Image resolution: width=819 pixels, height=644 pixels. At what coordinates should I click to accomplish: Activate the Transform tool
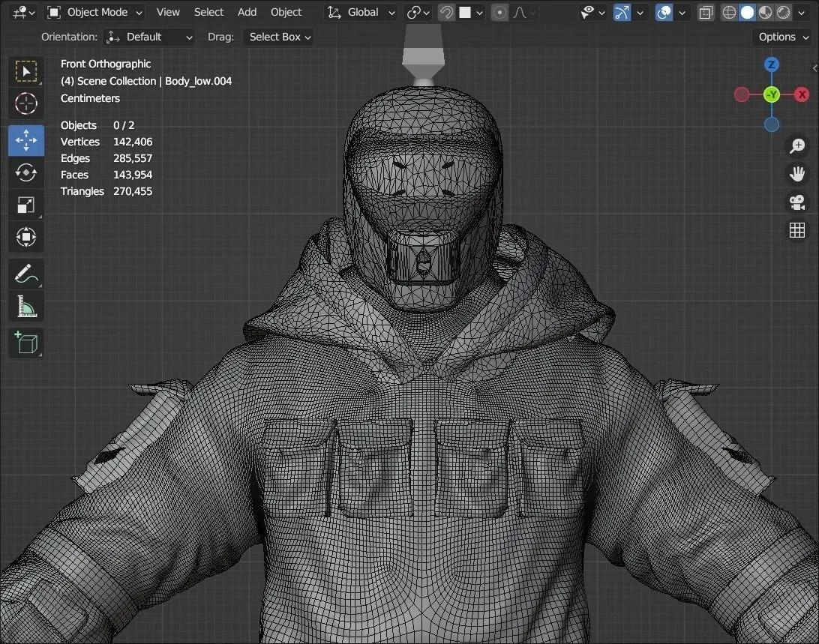[26, 237]
